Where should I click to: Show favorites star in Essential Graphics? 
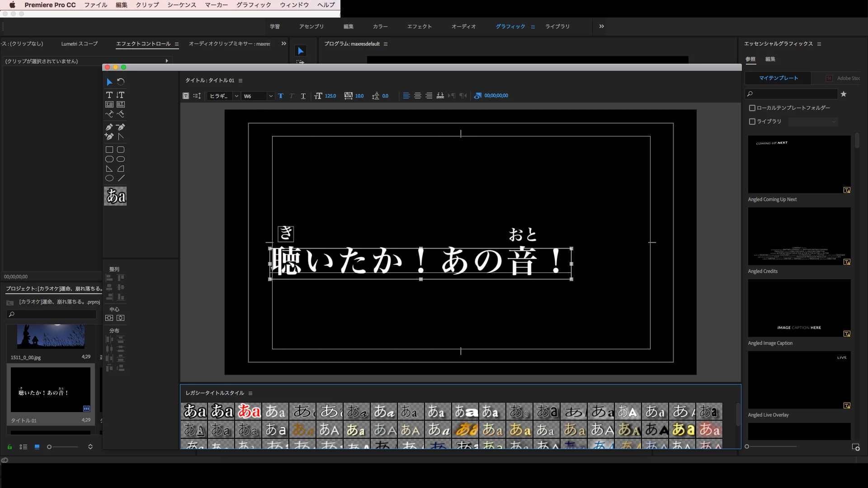(x=844, y=94)
